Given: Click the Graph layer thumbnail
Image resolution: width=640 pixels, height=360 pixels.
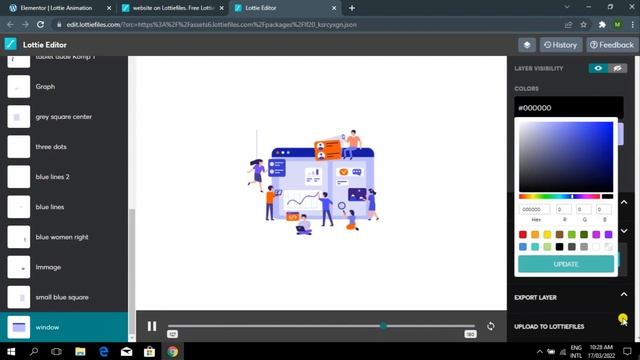Looking at the screenshot, I should pos(19,87).
